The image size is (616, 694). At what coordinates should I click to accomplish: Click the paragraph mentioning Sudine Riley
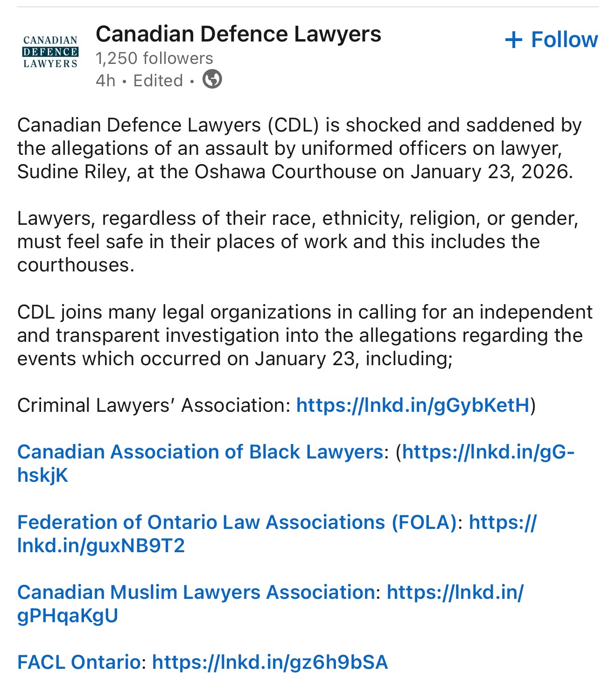pos(299,148)
